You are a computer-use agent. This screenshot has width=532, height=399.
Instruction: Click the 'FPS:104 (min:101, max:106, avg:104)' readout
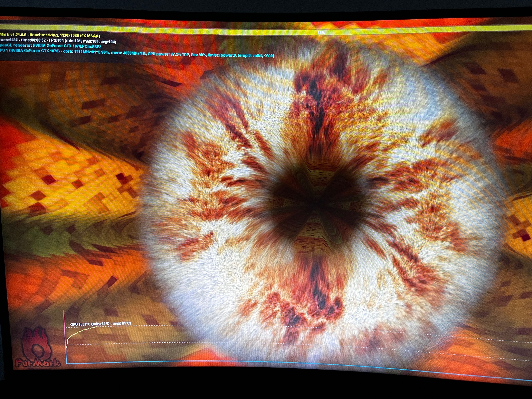click(x=82, y=41)
